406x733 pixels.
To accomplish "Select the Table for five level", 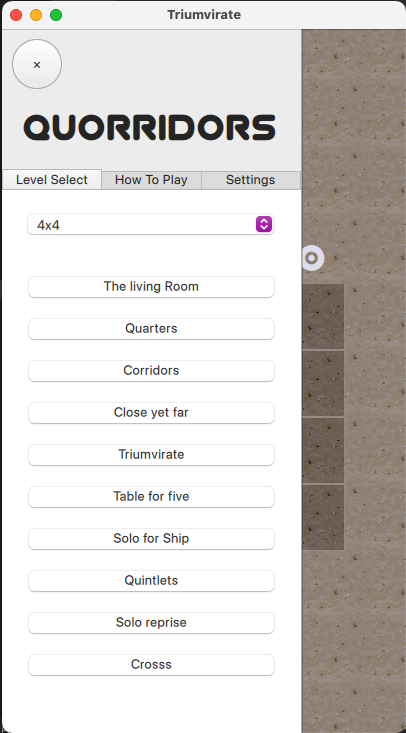I will click(151, 496).
